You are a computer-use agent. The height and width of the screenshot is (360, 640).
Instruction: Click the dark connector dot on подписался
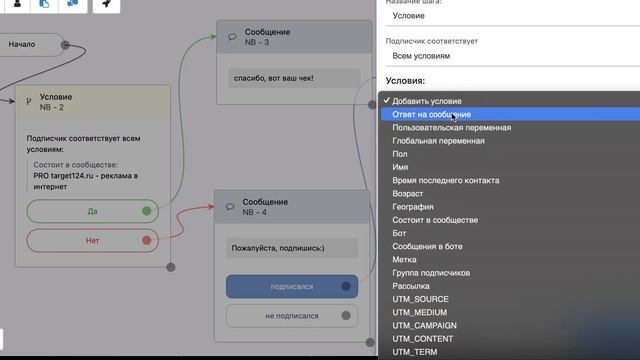[346, 286]
